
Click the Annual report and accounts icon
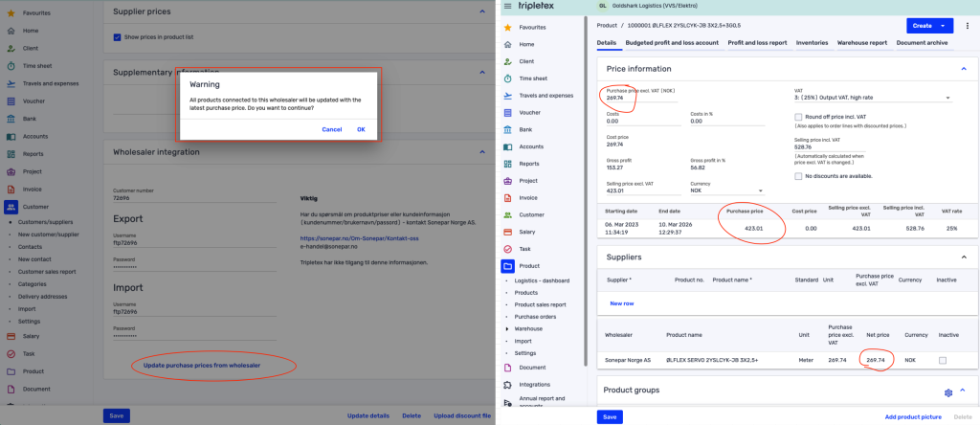click(x=507, y=402)
